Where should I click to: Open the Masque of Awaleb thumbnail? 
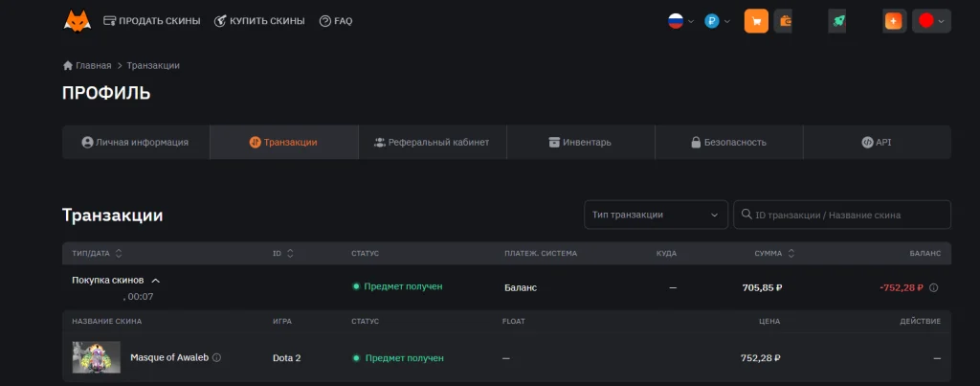(97, 357)
